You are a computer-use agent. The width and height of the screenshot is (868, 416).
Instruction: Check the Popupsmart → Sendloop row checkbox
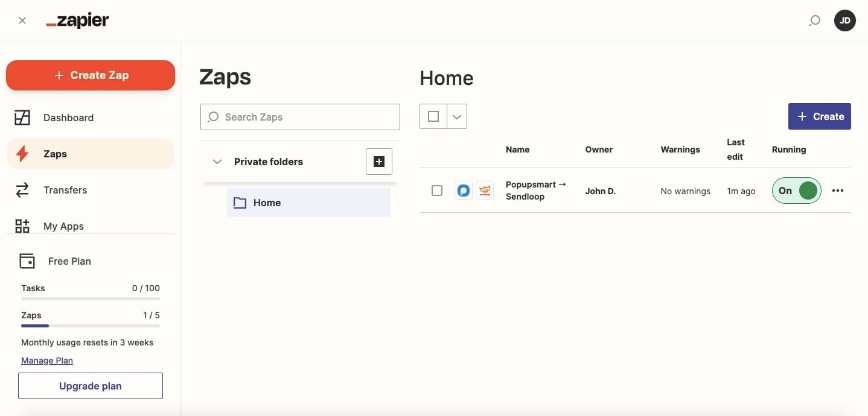pos(436,191)
